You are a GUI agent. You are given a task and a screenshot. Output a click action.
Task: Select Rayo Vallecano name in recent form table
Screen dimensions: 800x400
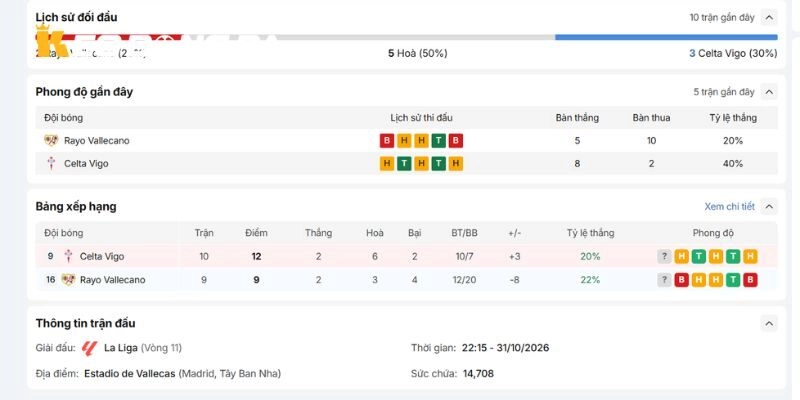pos(97,141)
